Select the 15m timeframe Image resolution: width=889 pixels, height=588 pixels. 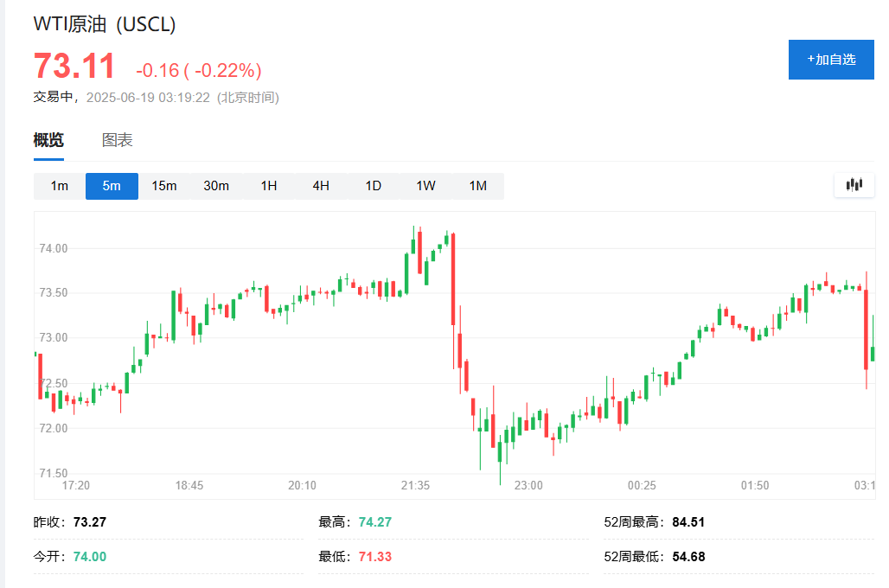point(163,186)
